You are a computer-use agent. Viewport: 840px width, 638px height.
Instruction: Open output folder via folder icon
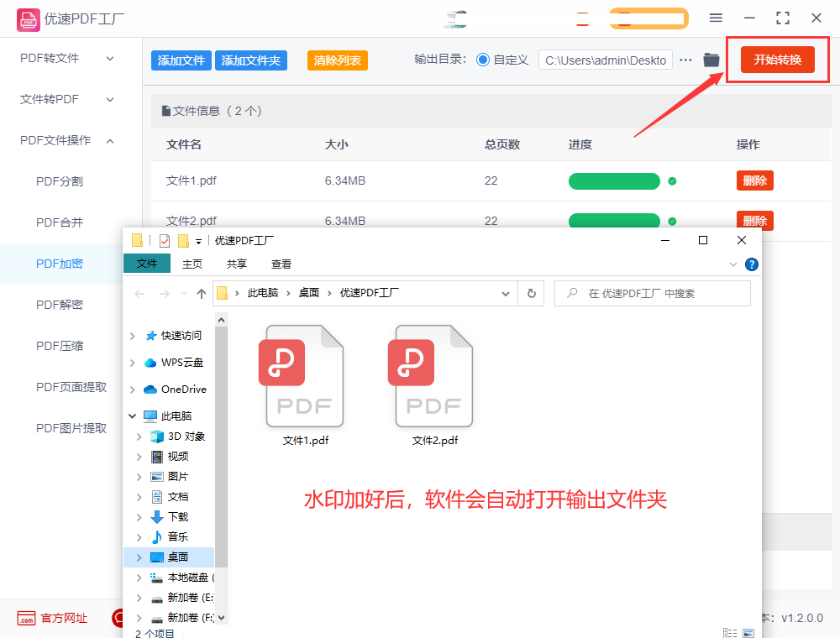(711, 60)
